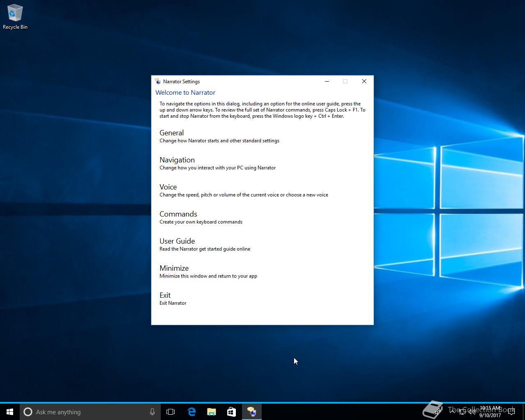Click the 'Exit Narrator' description text

point(173,303)
